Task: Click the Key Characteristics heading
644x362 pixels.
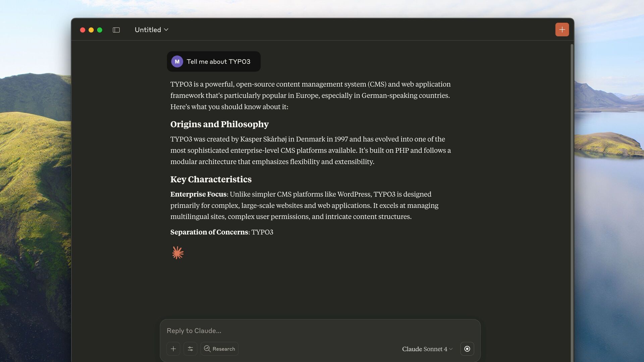Action: point(211,179)
